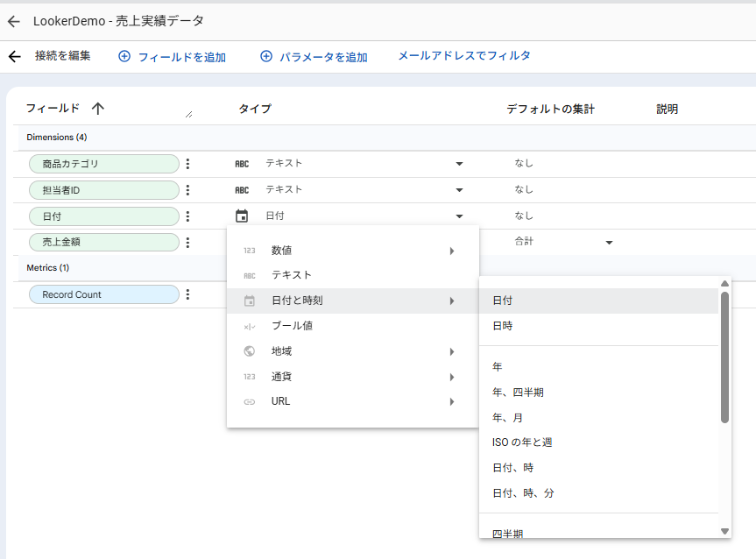
Task: Select 通貨 in the type menu
Action: pyautogui.click(x=353, y=377)
